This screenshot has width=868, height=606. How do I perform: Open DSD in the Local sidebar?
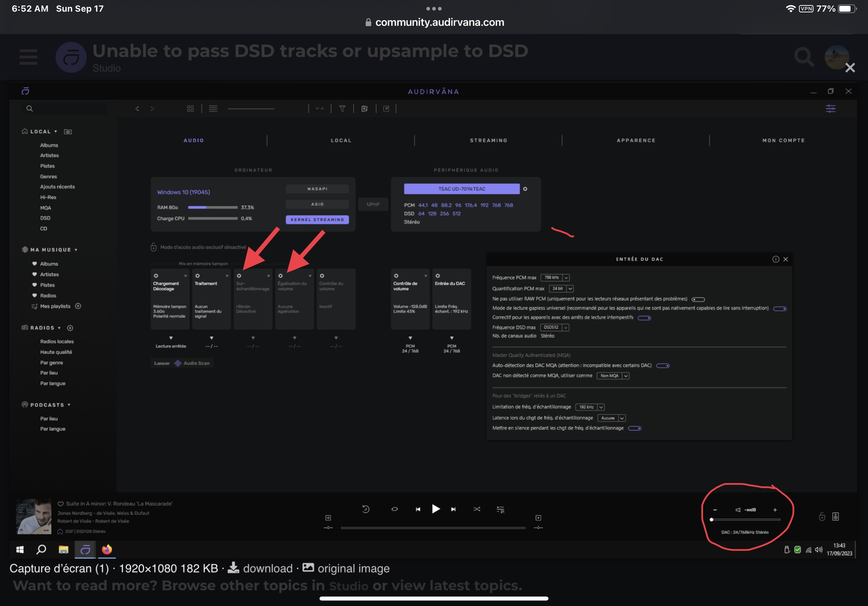click(x=45, y=218)
